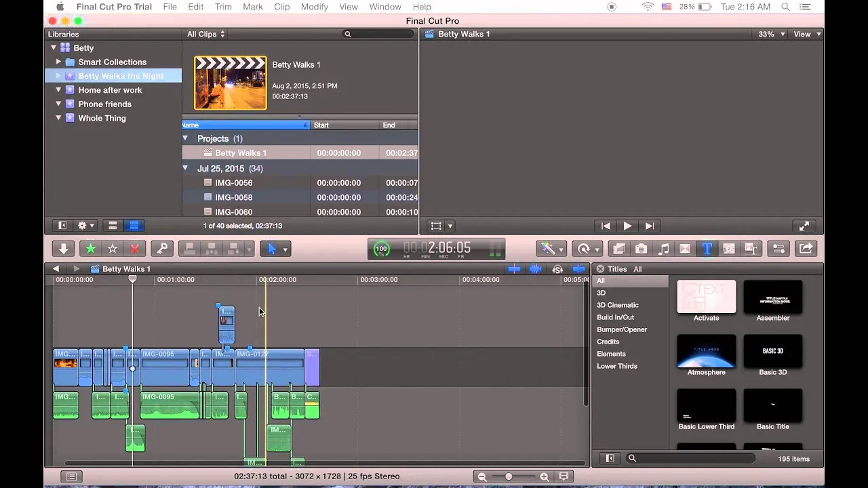Collapse the Jul 25, 2015 group

[x=185, y=168]
